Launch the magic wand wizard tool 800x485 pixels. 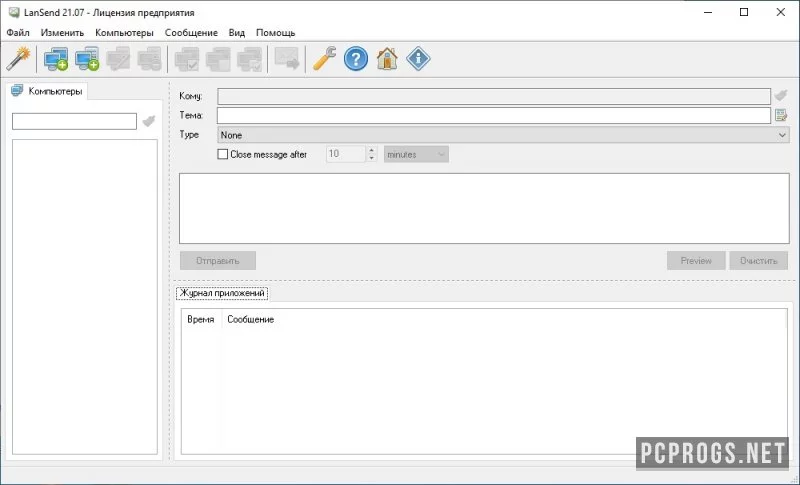pos(18,59)
